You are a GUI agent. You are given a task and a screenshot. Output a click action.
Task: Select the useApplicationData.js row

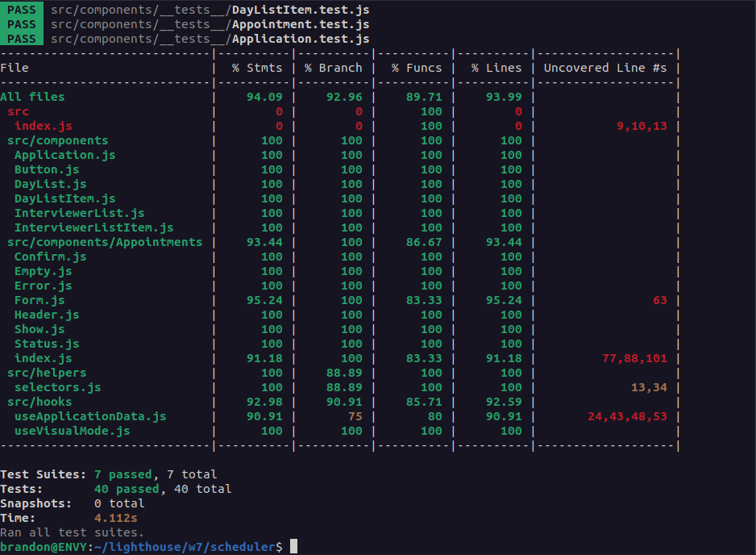pos(90,416)
